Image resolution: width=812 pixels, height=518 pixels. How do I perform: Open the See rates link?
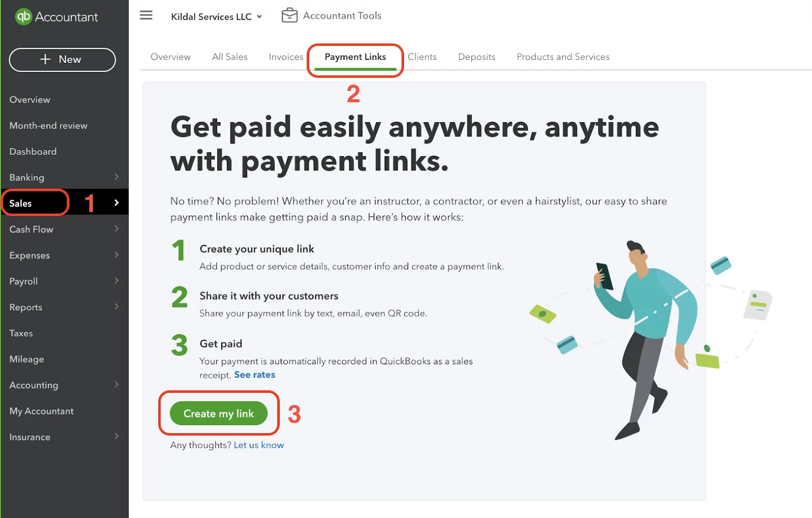click(x=254, y=375)
